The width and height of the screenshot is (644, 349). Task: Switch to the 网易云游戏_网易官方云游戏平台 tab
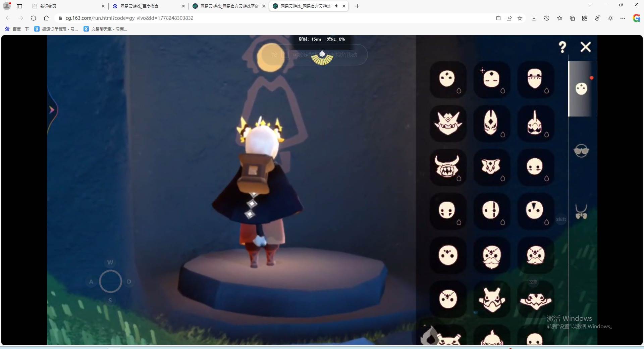pyautogui.click(x=229, y=6)
